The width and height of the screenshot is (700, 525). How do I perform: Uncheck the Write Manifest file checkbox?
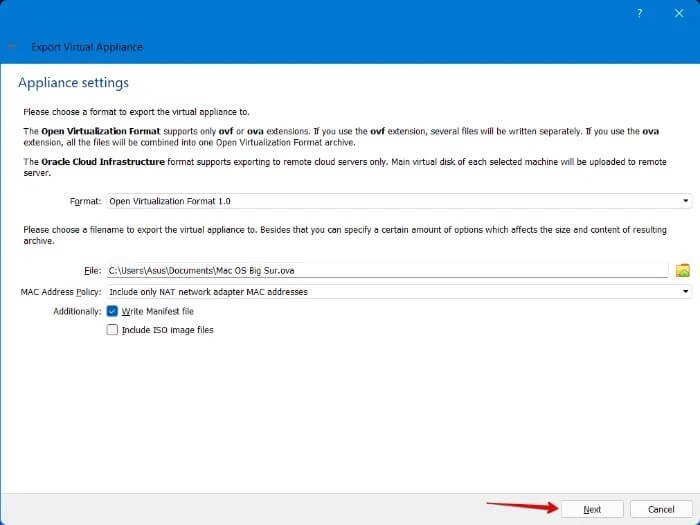112,311
